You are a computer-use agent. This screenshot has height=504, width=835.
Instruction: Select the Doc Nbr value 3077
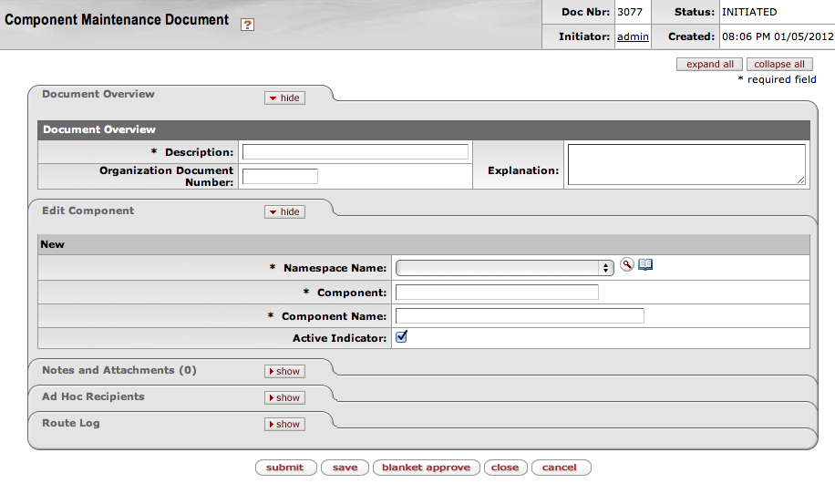(630, 12)
